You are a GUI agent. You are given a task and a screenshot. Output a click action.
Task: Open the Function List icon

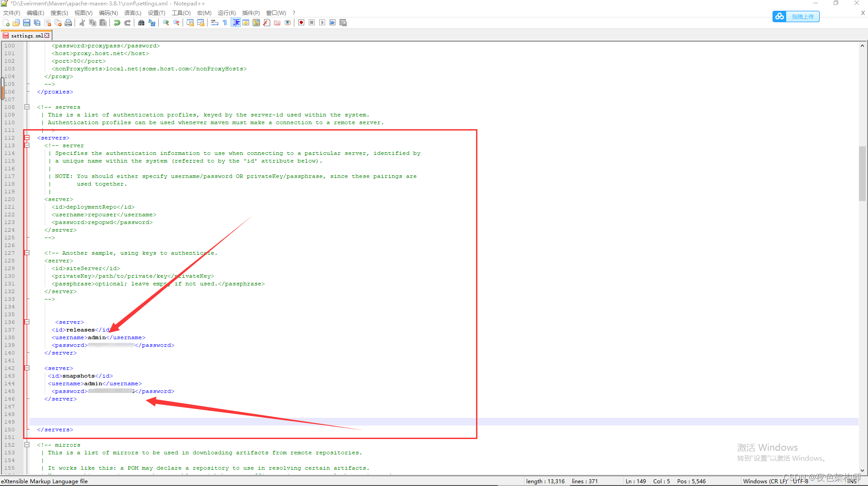267,23
